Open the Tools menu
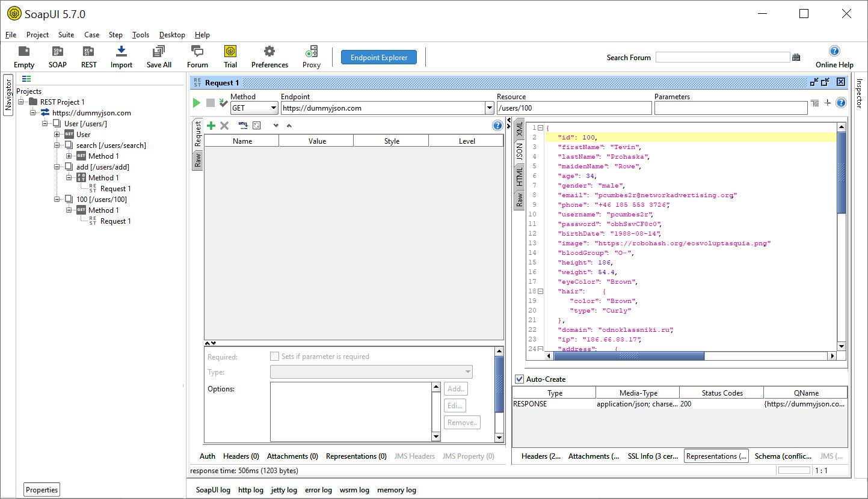 [141, 35]
